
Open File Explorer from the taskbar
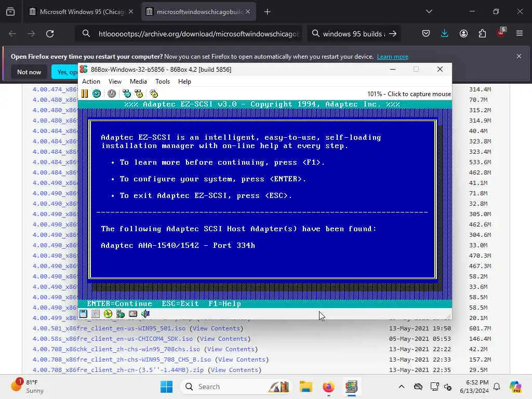click(x=305, y=387)
